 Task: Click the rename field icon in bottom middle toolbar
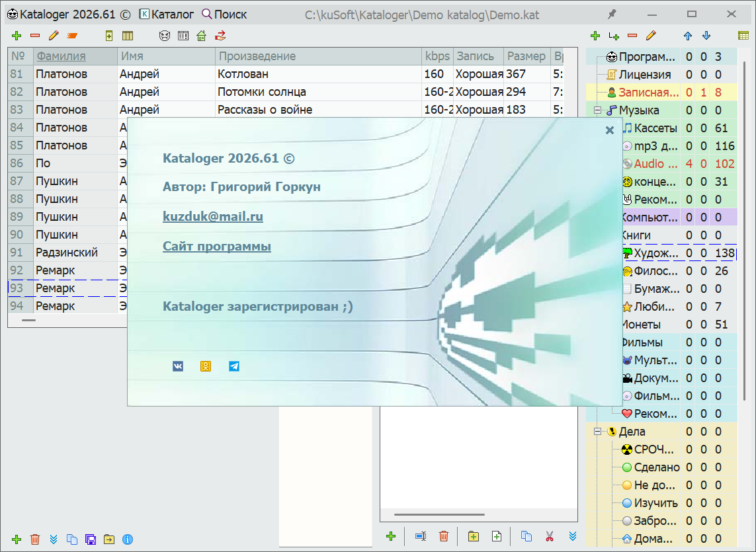[x=421, y=536]
